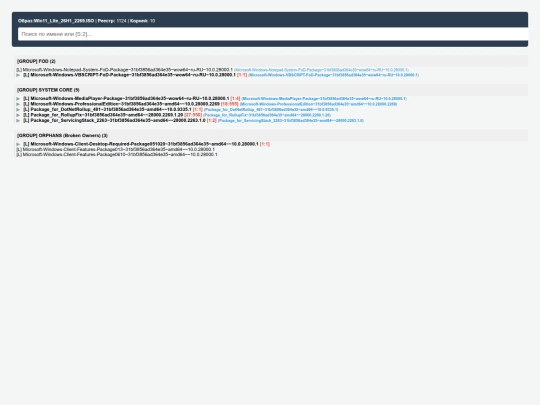The image size is (540, 405).
Task: Expand the Client-Desktop-Required-Package row
Action: coord(18,144)
